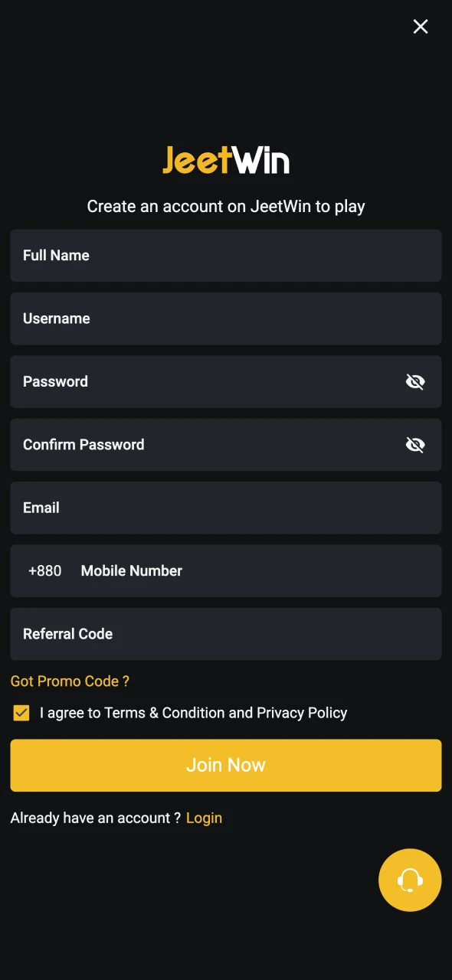Click the JeetWin logo
452x980 pixels.
pos(226,160)
